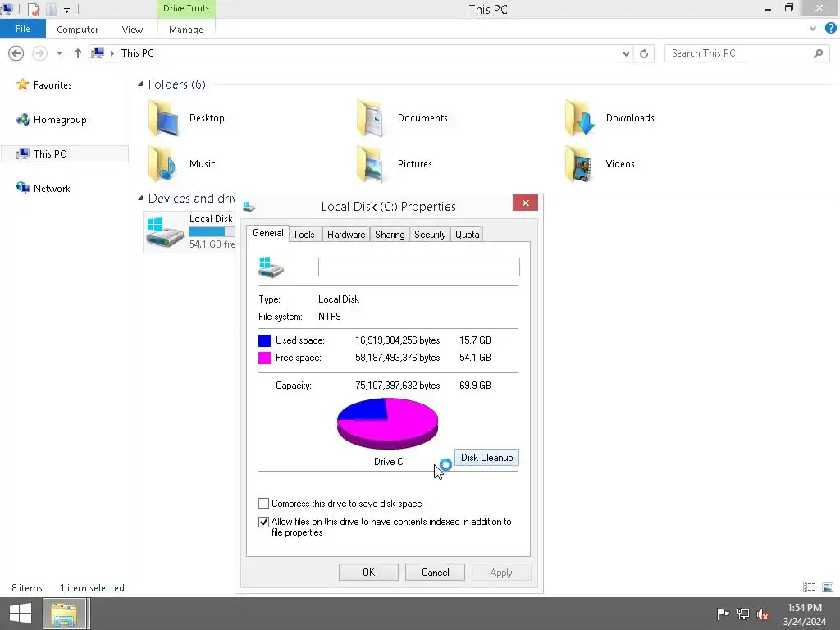
Task: Open the Videos folder icon
Action: (578, 164)
